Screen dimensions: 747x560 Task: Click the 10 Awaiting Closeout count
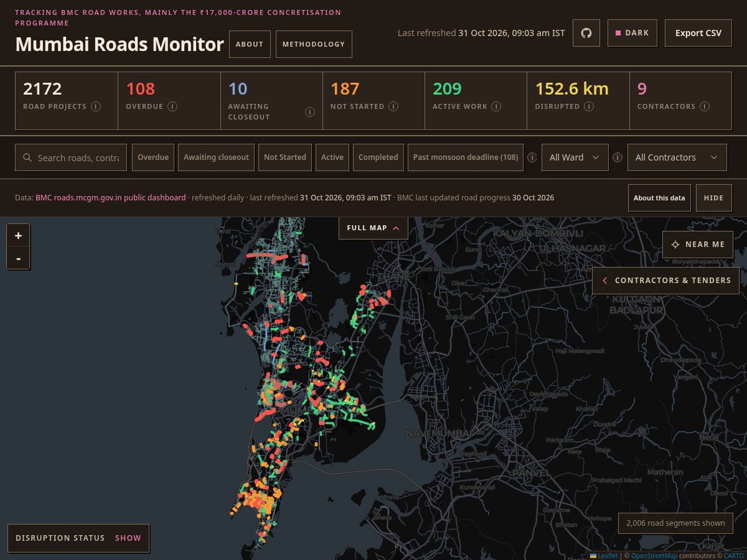click(238, 89)
